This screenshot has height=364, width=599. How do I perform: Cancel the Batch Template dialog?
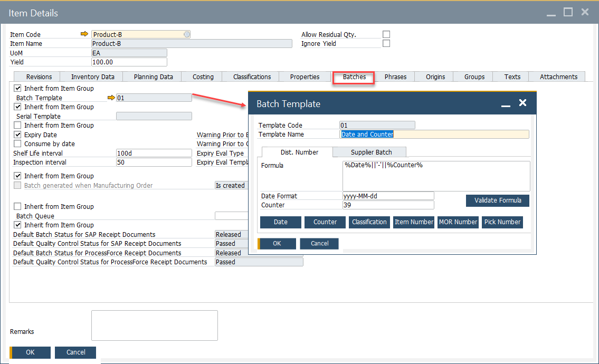pos(319,243)
